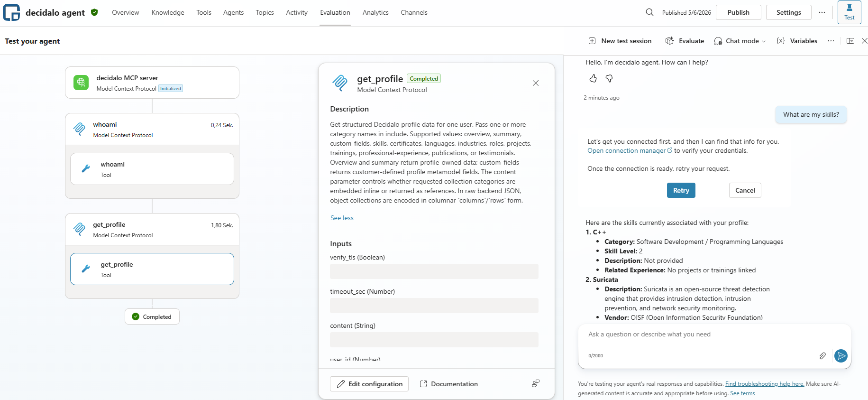Close the get_profile details panel

[x=536, y=83]
